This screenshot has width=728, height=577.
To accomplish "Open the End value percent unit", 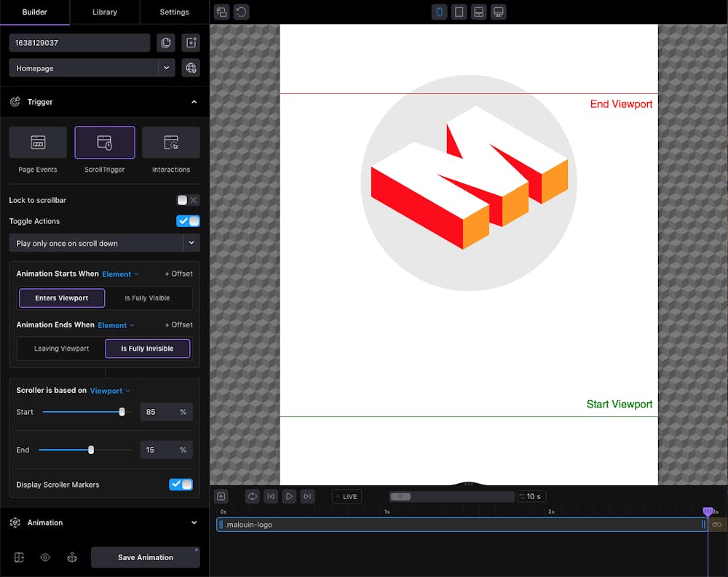I will (x=183, y=450).
